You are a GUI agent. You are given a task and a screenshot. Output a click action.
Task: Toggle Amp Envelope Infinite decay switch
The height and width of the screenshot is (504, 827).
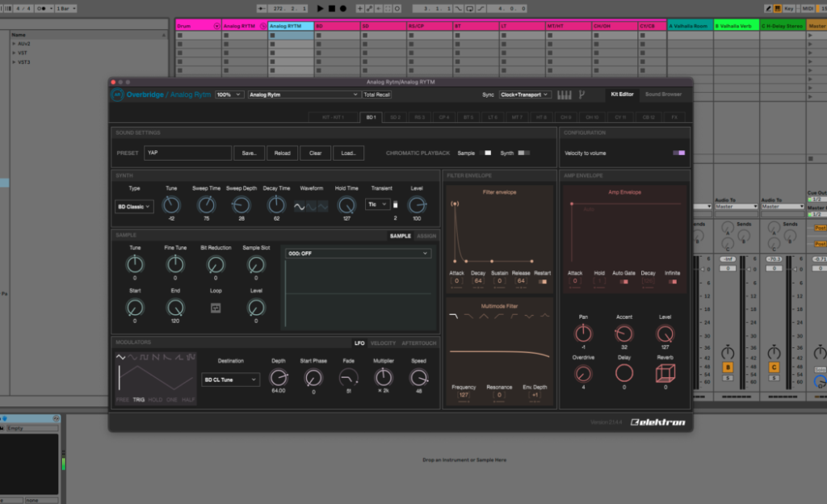673,282
